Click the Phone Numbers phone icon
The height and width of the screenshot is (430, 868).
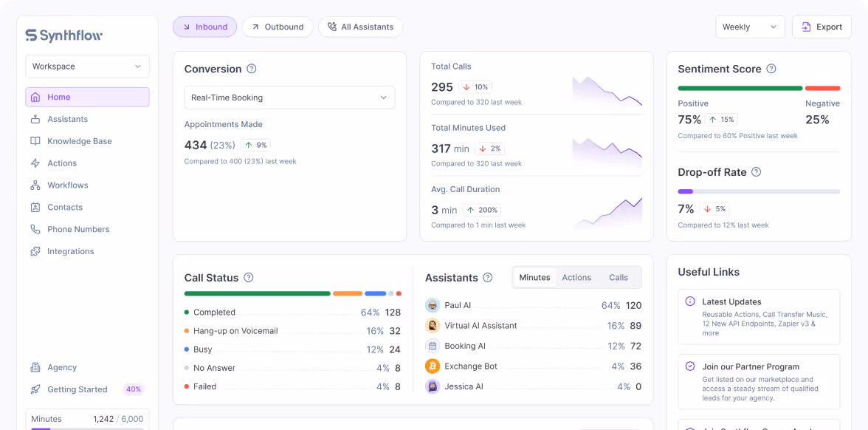pos(35,229)
